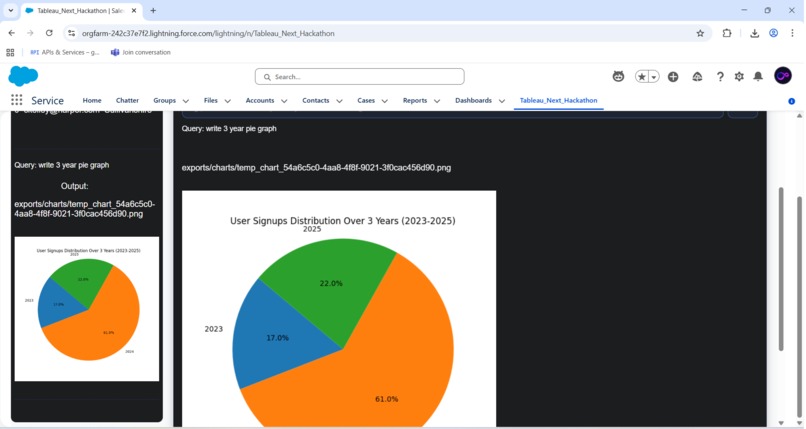Open the browser Downloads icon

point(754,33)
